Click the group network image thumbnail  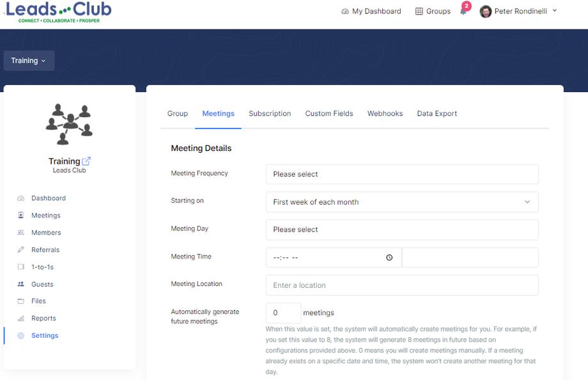point(69,124)
